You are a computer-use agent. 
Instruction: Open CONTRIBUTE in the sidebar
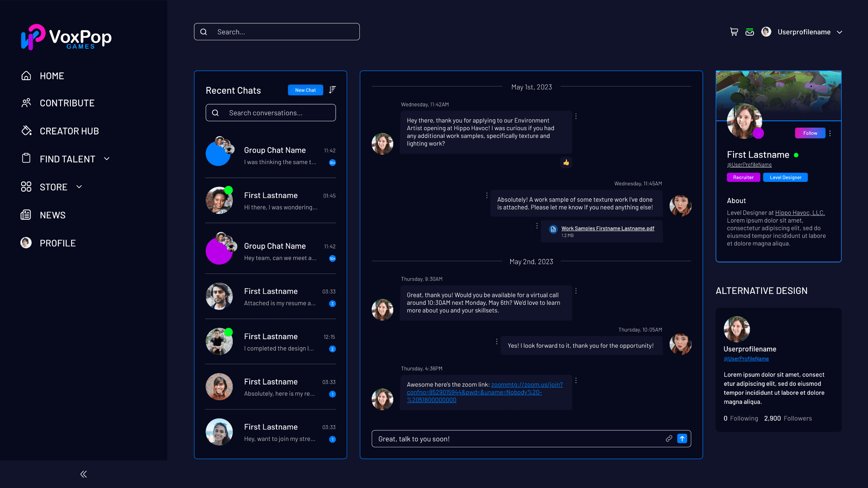(x=67, y=103)
